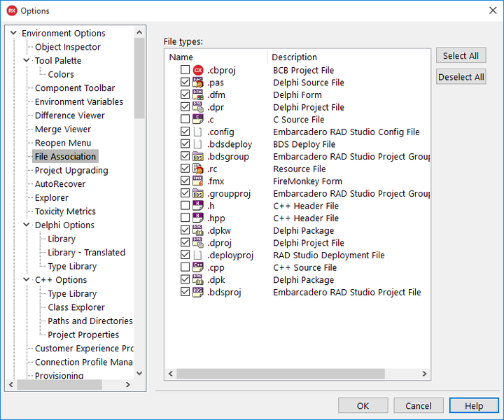
Task: Select Project Upgrading page
Action: tap(71, 170)
